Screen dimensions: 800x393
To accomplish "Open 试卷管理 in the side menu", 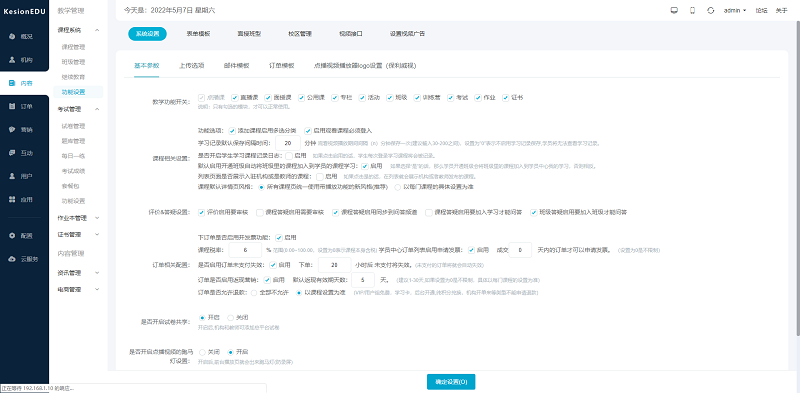I will point(73,126).
